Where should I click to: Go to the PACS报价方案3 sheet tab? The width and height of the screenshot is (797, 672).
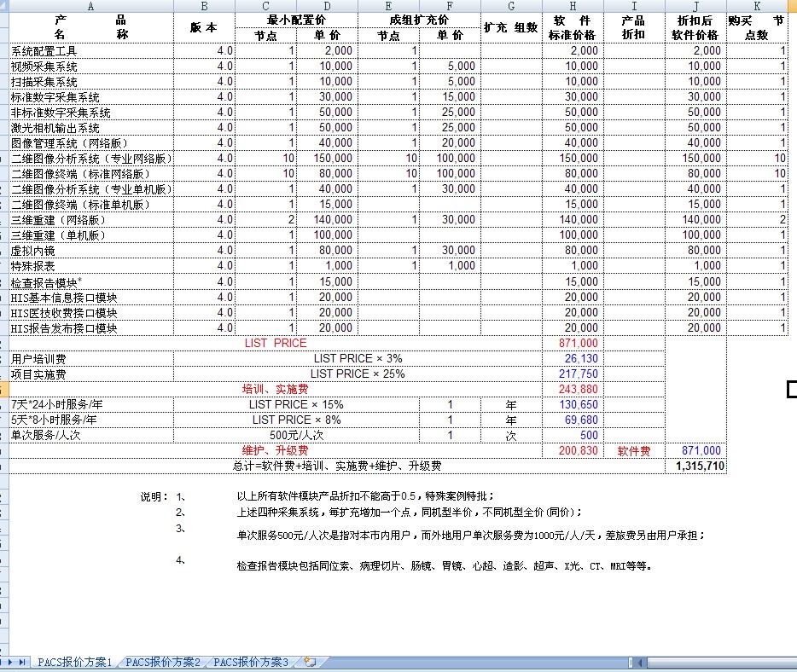click(x=251, y=662)
